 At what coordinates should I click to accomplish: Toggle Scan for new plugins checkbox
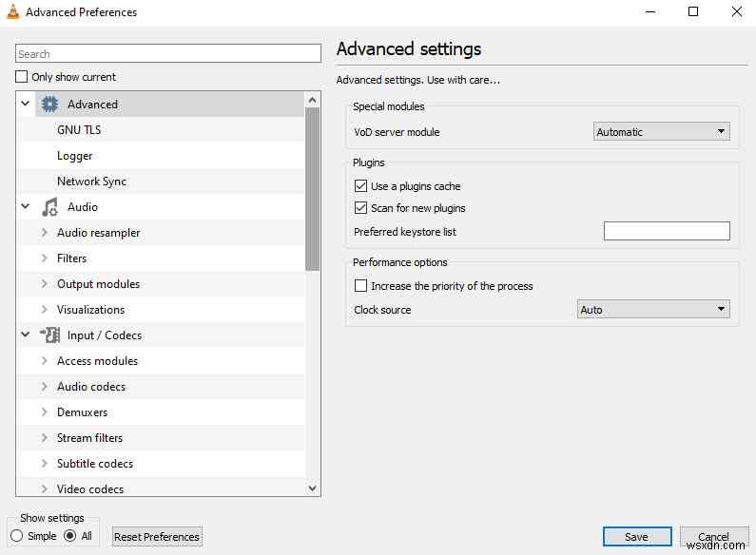[x=360, y=208]
